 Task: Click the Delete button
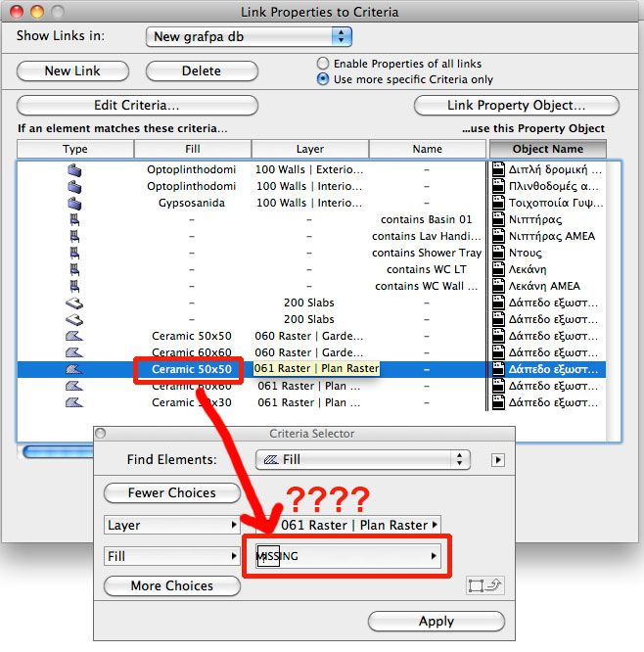coord(202,71)
